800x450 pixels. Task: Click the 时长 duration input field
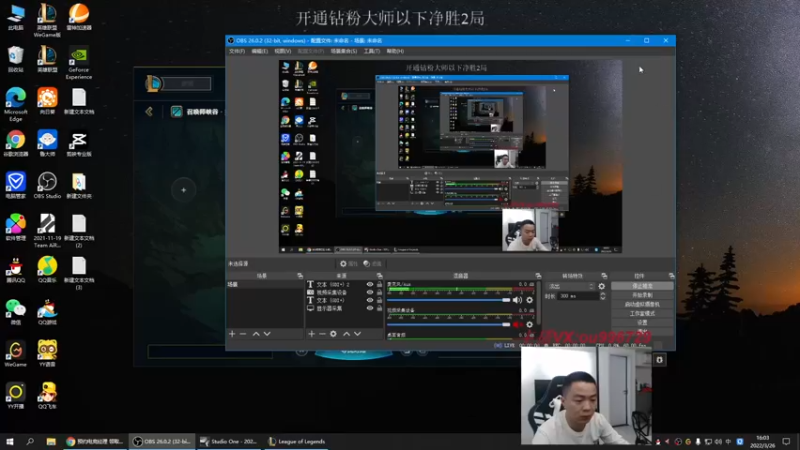[578, 296]
